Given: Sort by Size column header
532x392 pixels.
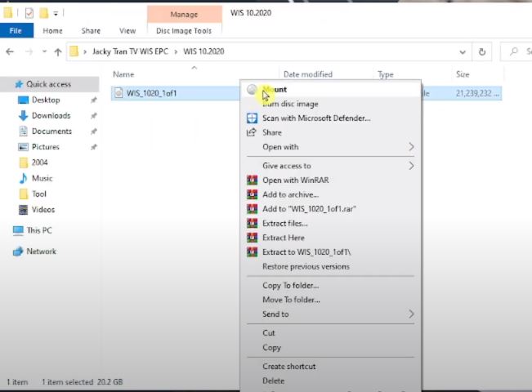Looking at the screenshot, I should point(463,74).
